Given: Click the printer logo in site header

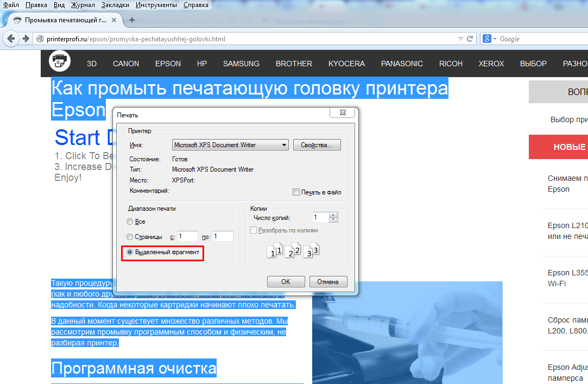Looking at the screenshot, I should coord(60,60).
